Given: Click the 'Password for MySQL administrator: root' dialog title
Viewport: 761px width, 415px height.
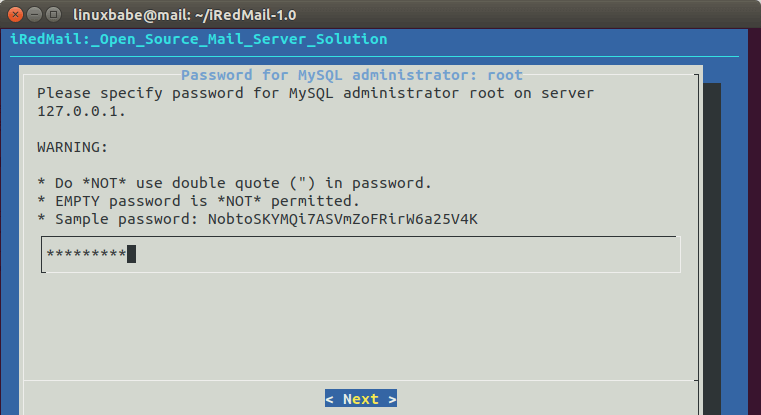Looking at the screenshot, I should 351,75.
